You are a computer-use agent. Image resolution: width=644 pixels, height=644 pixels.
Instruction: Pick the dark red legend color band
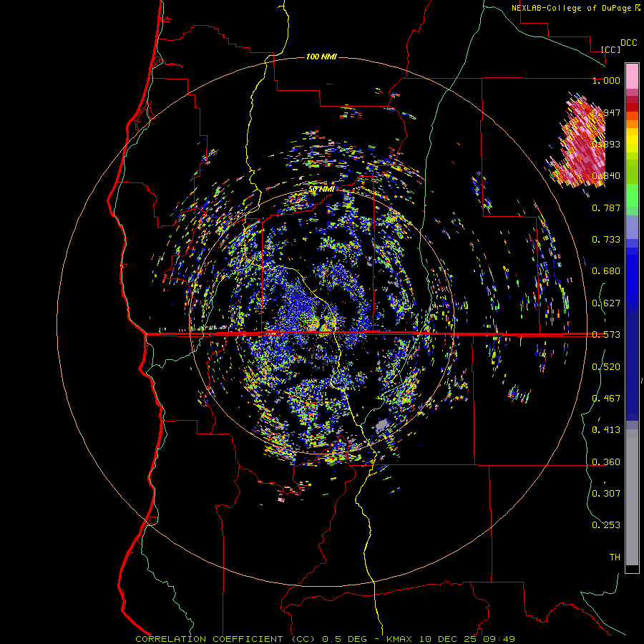[x=632, y=107]
